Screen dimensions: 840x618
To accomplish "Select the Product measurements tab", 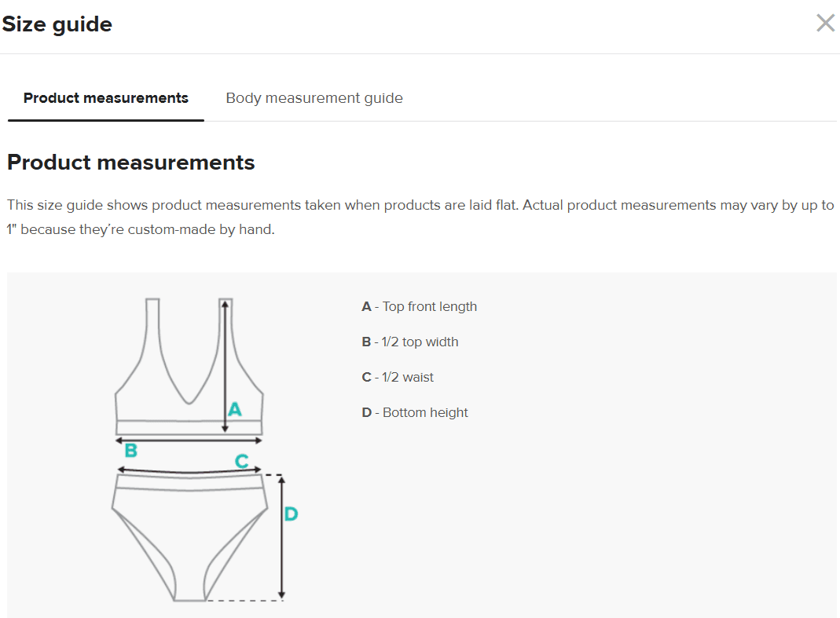I will [x=106, y=98].
